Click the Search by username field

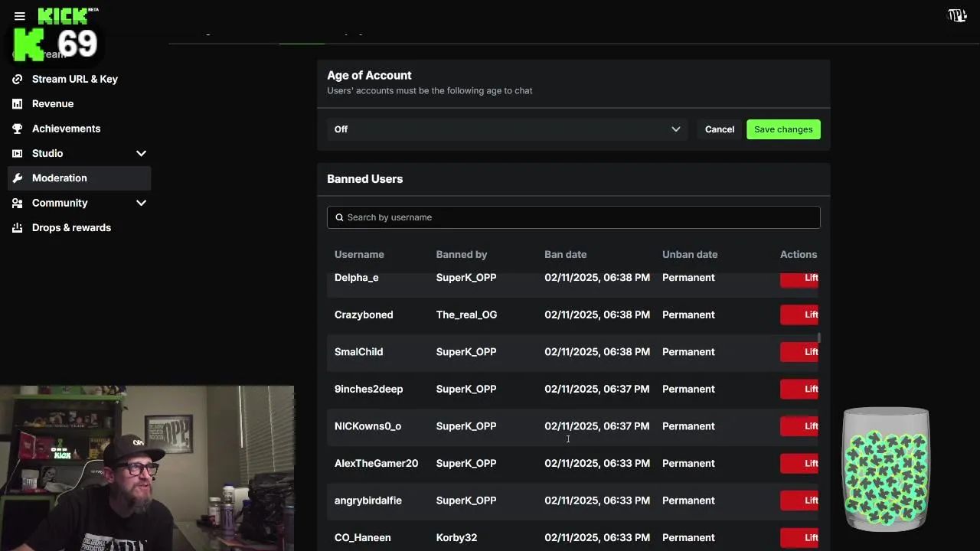pyautogui.click(x=573, y=217)
